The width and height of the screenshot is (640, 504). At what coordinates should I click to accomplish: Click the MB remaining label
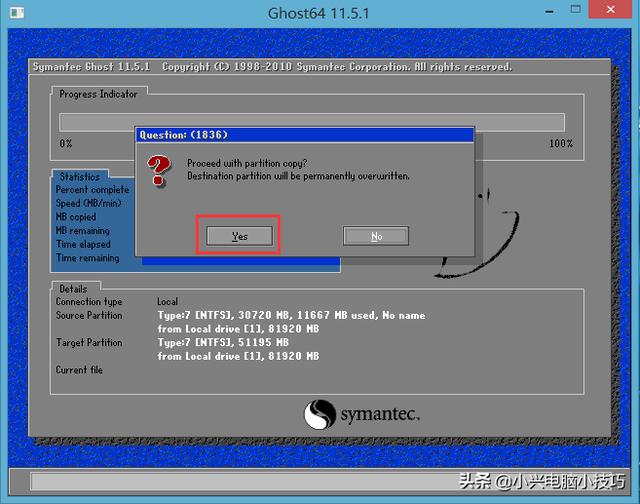tap(83, 231)
